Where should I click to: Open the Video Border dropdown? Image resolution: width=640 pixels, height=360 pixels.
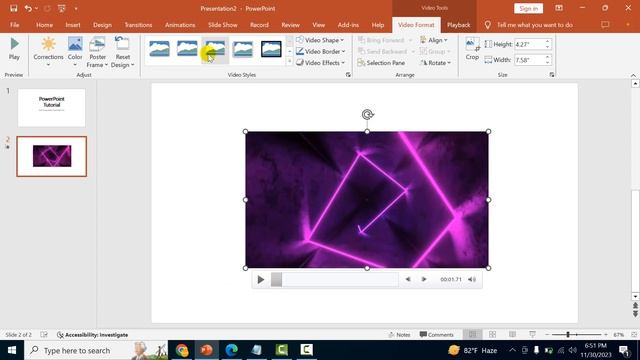point(321,51)
